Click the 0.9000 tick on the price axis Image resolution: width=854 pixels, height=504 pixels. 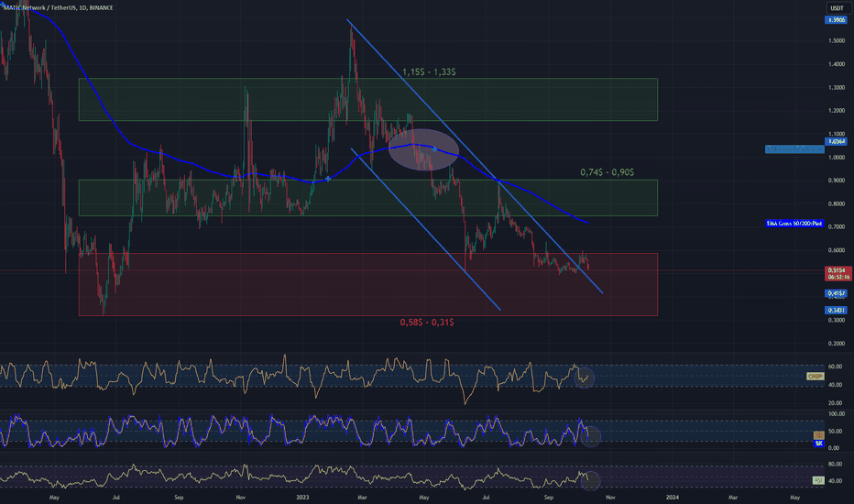837,181
